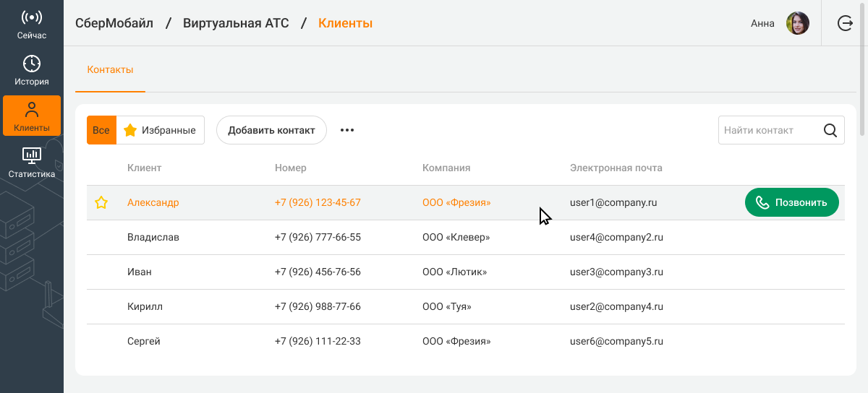The height and width of the screenshot is (393, 868).
Task: Toggle favorite star for Александр
Action: 101,203
